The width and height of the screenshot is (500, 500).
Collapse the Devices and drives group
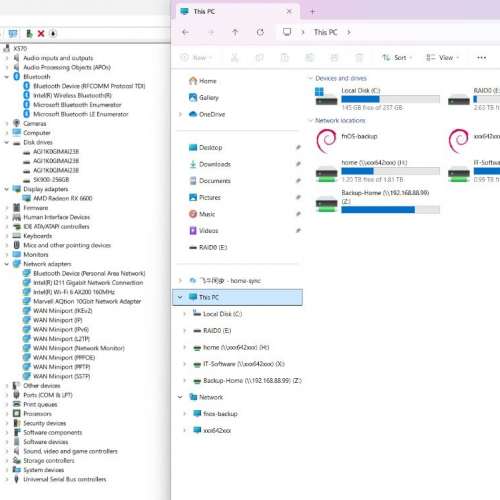pos(310,78)
